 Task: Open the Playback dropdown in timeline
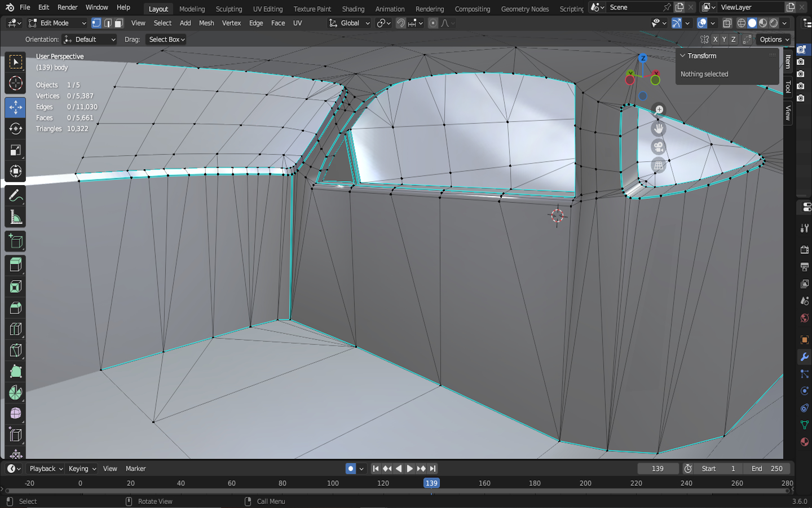coord(46,468)
